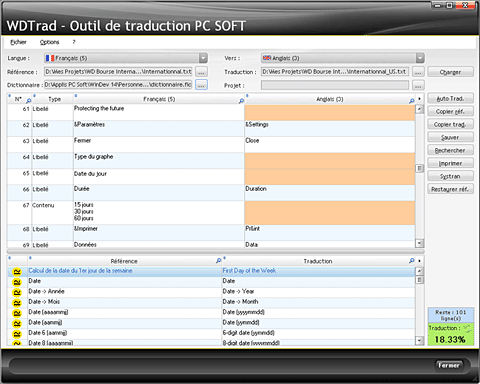Search icon in N° column header
The image size is (480, 384).
pyautogui.click(x=28, y=101)
